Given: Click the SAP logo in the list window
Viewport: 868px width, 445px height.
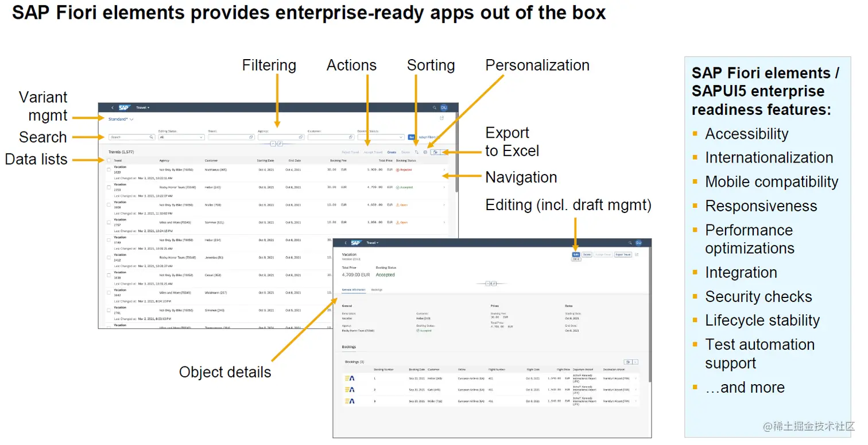Looking at the screenshot, I should pos(125,107).
